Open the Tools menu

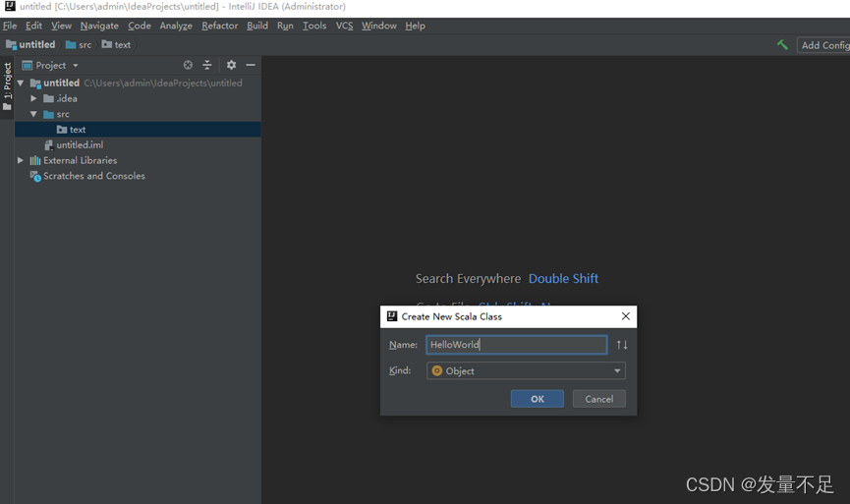[314, 26]
